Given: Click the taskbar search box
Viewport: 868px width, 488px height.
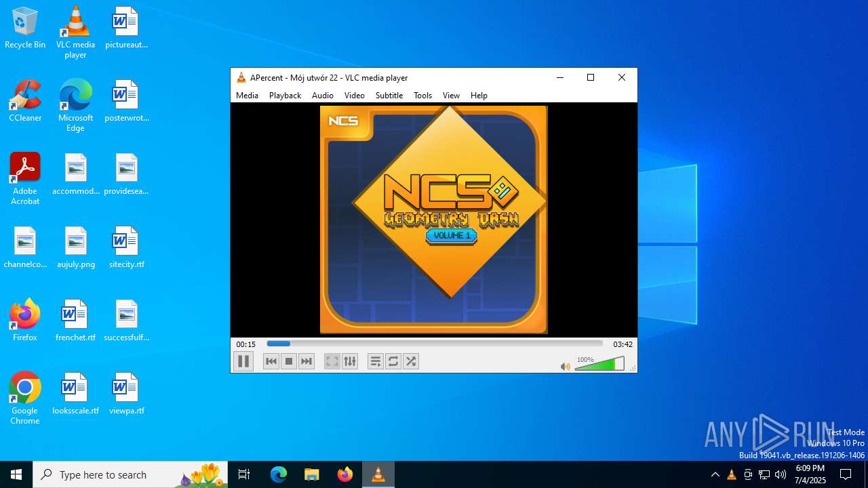Looking at the screenshot, I should 130,474.
